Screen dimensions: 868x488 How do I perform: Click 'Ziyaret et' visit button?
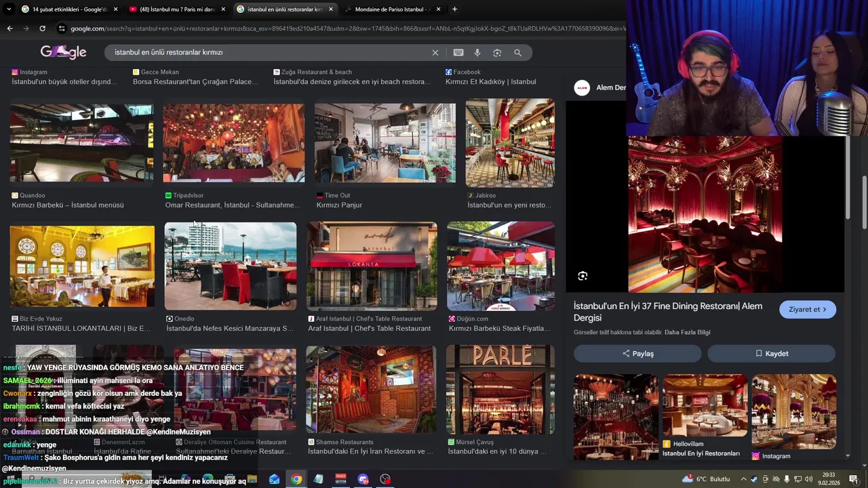coord(807,309)
